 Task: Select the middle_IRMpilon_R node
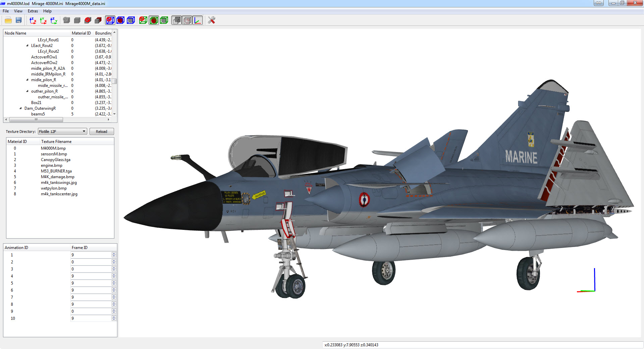48,74
